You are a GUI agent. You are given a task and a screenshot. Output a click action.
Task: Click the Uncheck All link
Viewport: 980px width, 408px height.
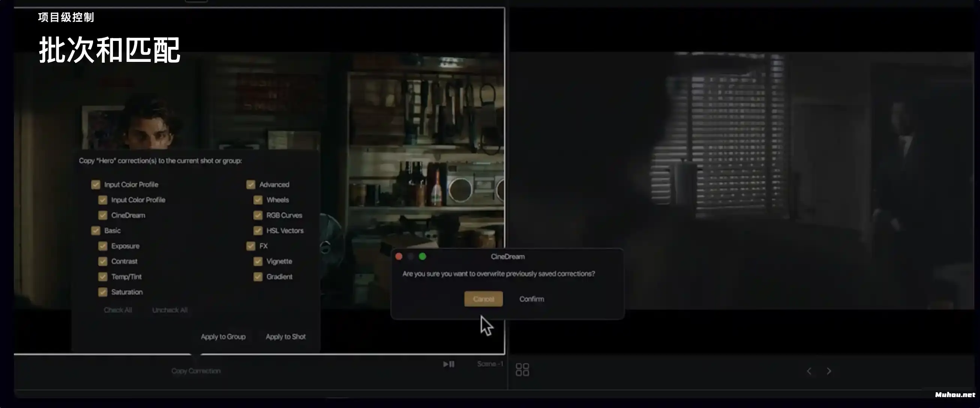pyautogui.click(x=170, y=310)
